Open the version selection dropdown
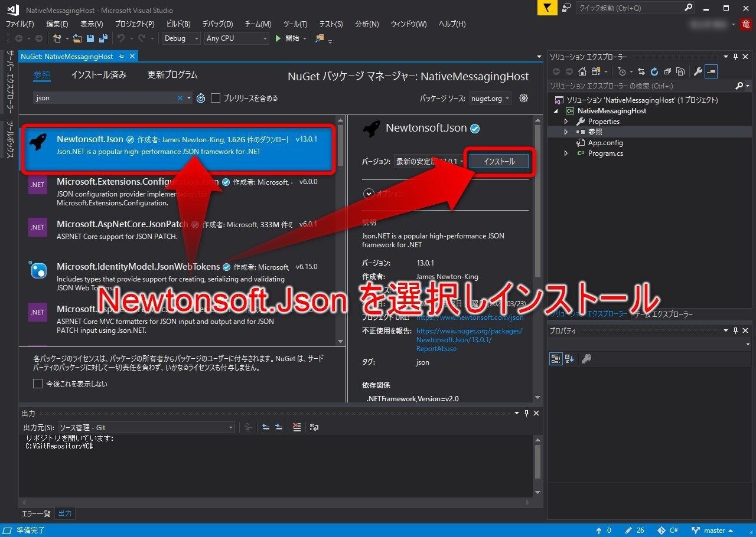The width and height of the screenshot is (756, 537). click(x=430, y=161)
